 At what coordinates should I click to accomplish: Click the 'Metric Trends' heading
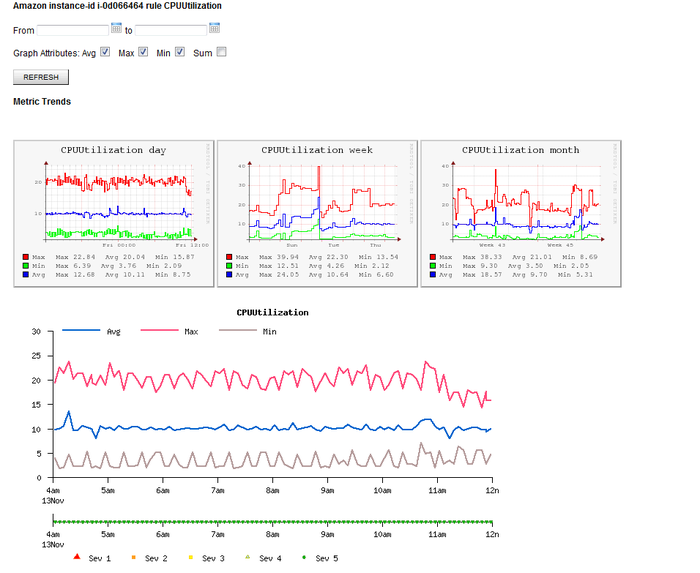click(42, 101)
